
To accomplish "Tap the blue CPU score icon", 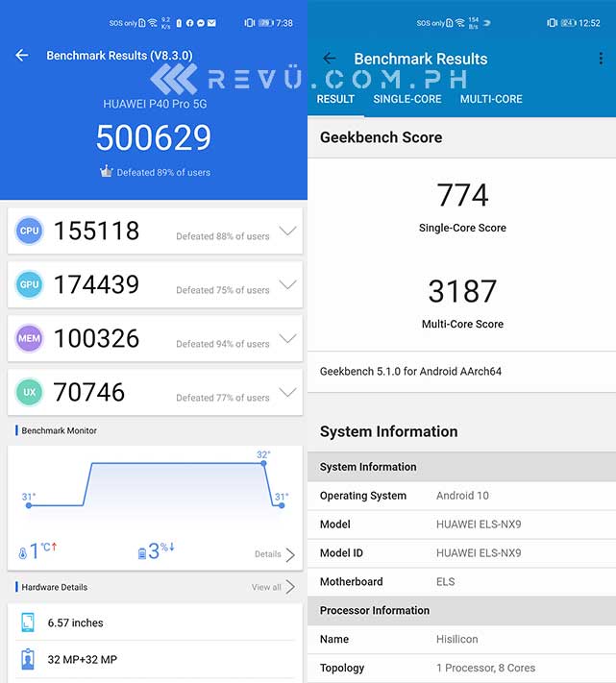I will (29, 231).
